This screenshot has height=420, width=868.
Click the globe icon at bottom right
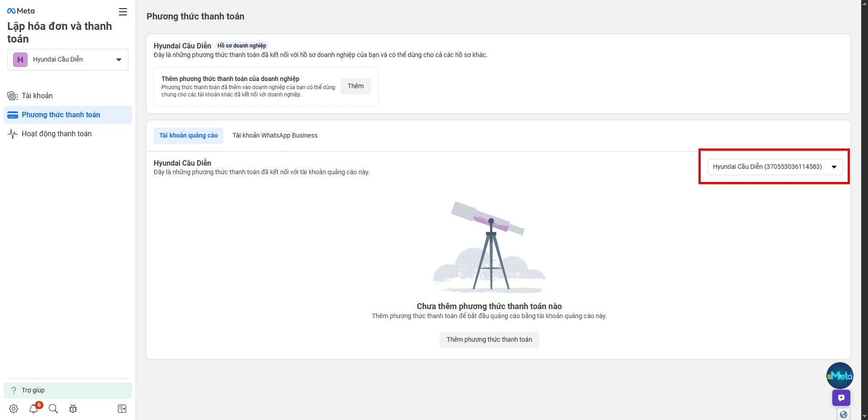[x=843, y=414]
